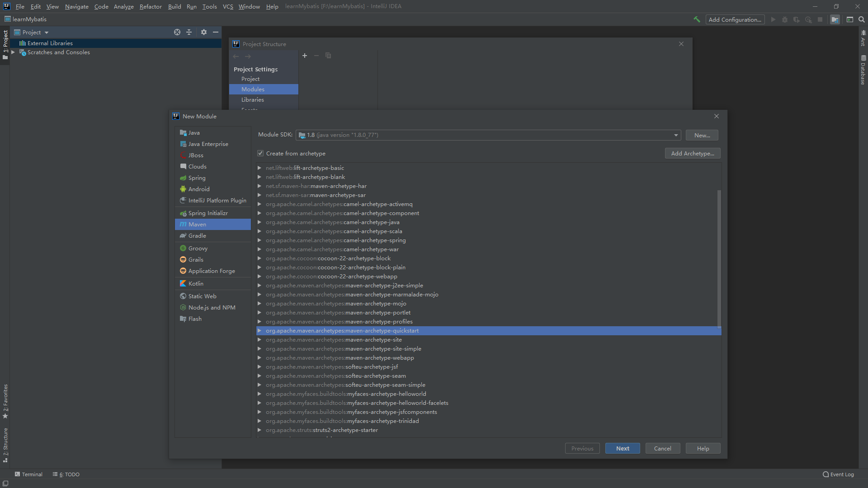868x488 pixels.
Task: Select Application Forge module type
Action: click(x=213, y=271)
